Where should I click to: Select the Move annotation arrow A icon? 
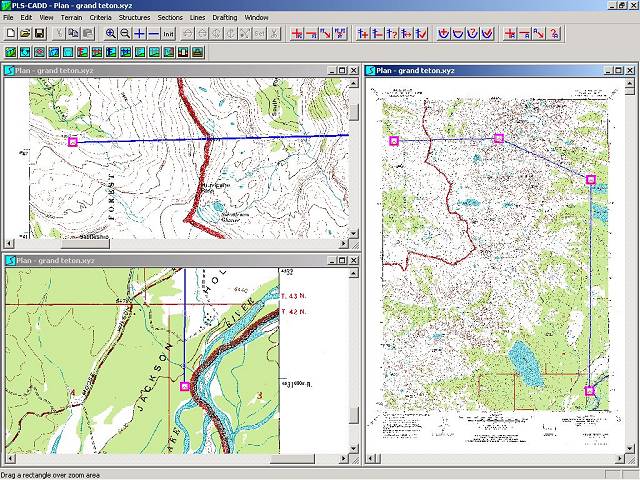pyautogui.click(x=538, y=33)
